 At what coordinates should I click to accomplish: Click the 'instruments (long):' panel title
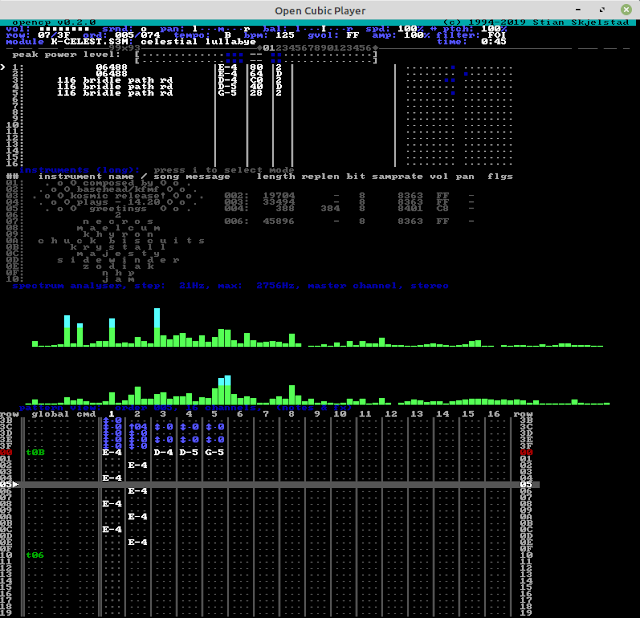coord(79,170)
